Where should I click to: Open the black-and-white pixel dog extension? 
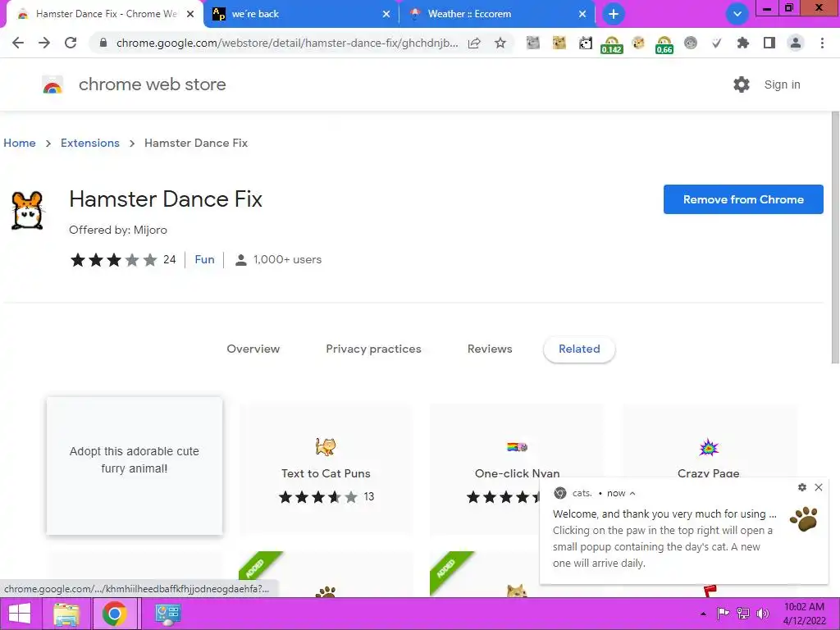pos(586,43)
